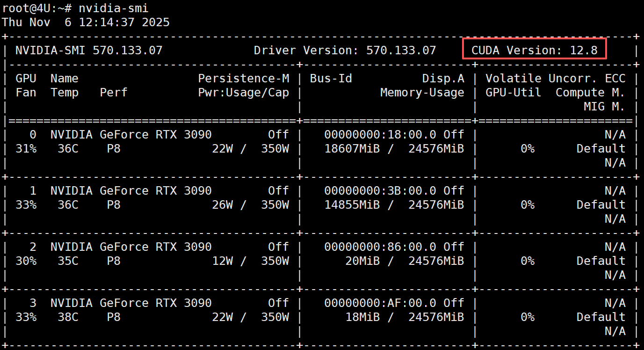Click NVIDIA GeForce RTX 3090 name for GPU 2
Image resolution: width=644 pixels, height=350 pixels.
[131, 247]
